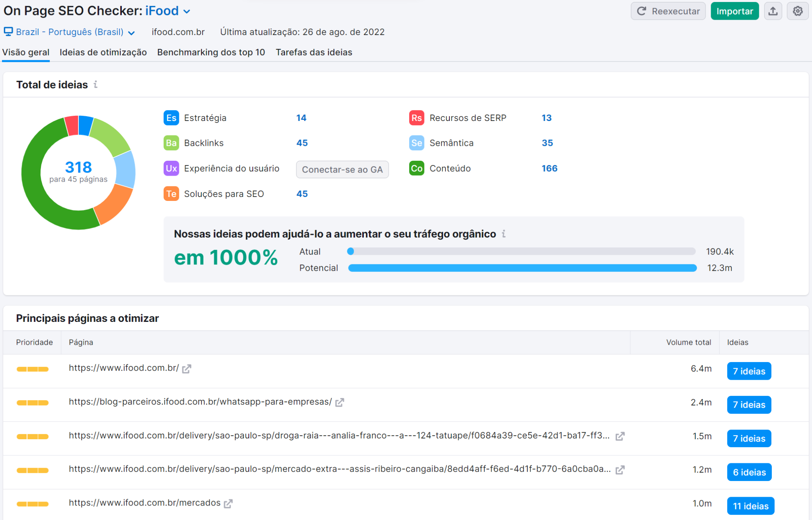Click the Conteúdo (Co) icon
Viewport: 812px width, 520px height.
[x=416, y=168]
